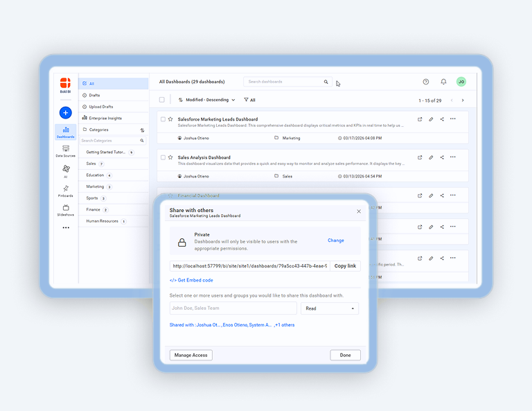This screenshot has height=411, width=532.
Task: Click the Get Embed code link
Action: pyautogui.click(x=191, y=280)
